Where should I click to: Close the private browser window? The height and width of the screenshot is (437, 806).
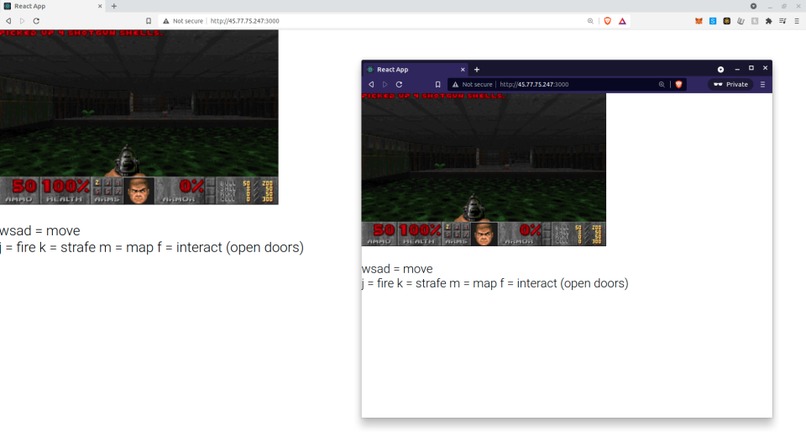tap(765, 68)
